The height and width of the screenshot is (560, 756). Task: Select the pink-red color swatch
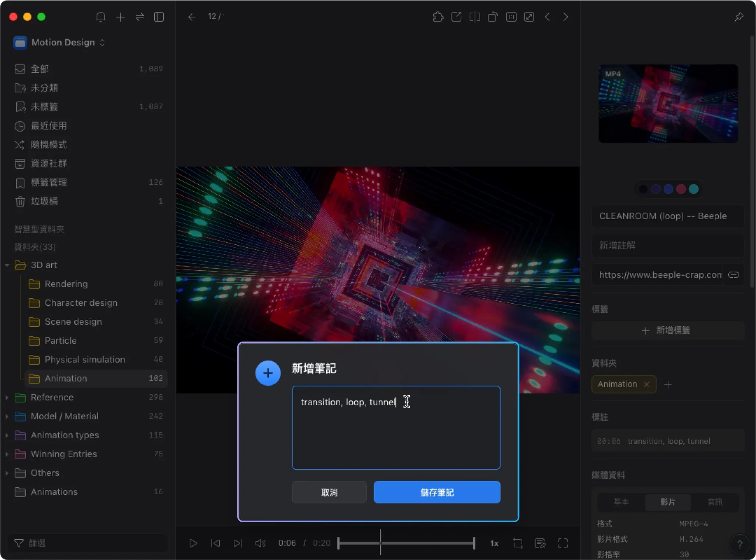click(681, 189)
